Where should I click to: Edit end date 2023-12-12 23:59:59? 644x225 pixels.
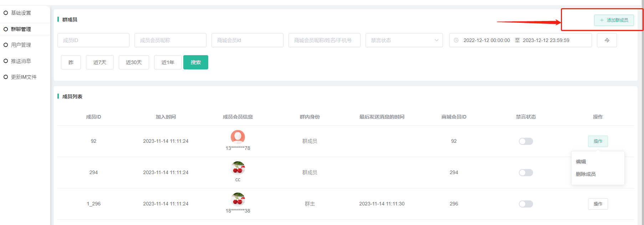coord(546,40)
